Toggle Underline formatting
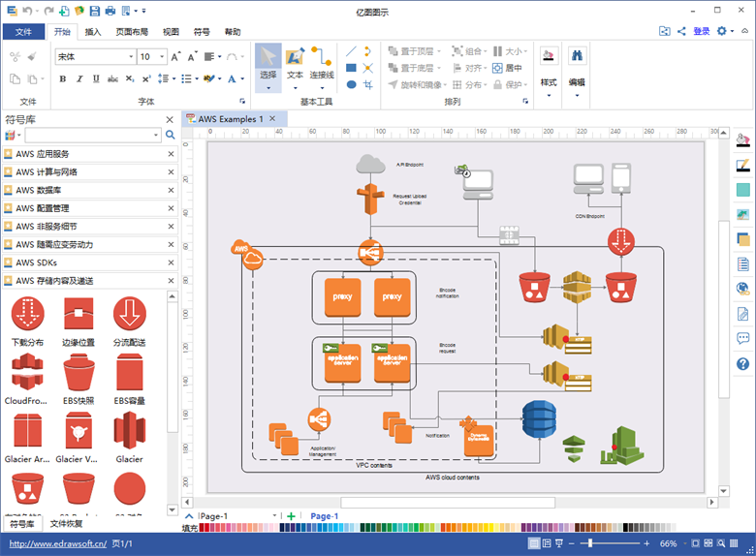Image resolution: width=756 pixels, height=556 pixels. coord(96,79)
